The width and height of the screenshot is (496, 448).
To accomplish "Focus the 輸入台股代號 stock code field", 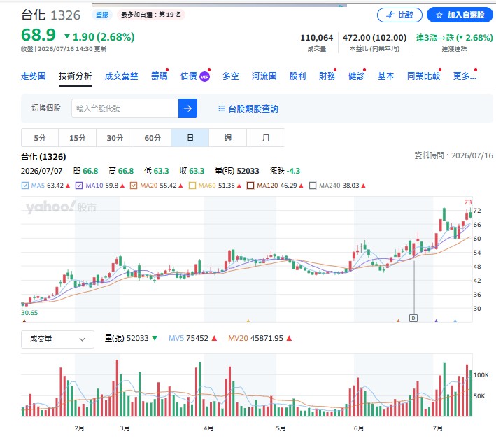I will coord(125,108).
